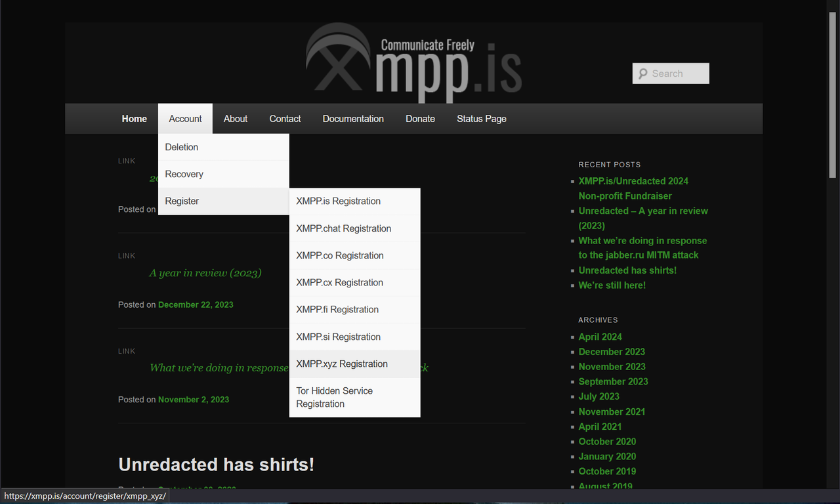Open the Home menu item
Screen dimensions: 840x504
135,119
